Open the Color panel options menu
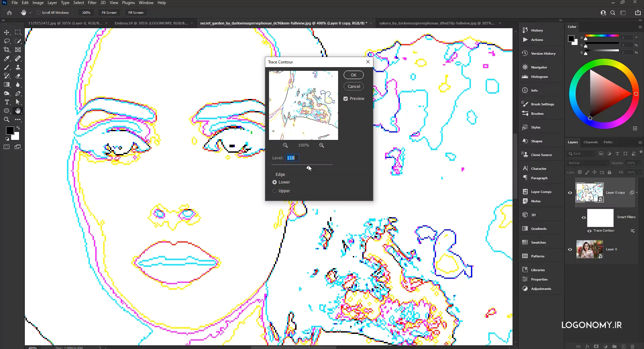This screenshot has width=644, height=349. 640,27
